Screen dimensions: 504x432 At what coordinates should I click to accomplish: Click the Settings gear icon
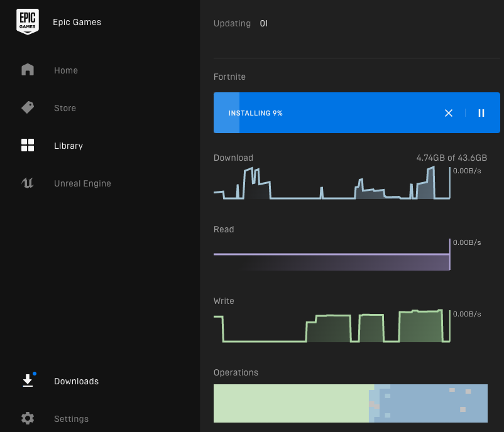point(28,418)
